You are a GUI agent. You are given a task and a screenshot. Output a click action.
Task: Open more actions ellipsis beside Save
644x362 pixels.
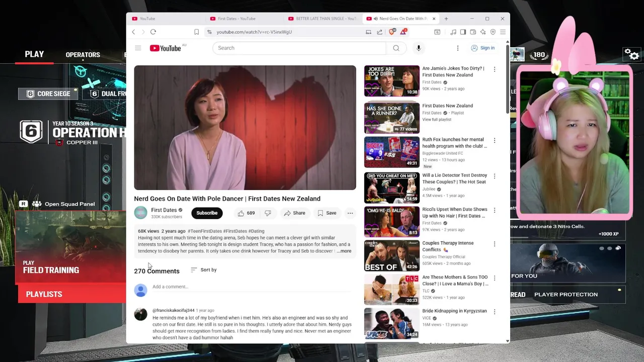click(x=350, y=213)
